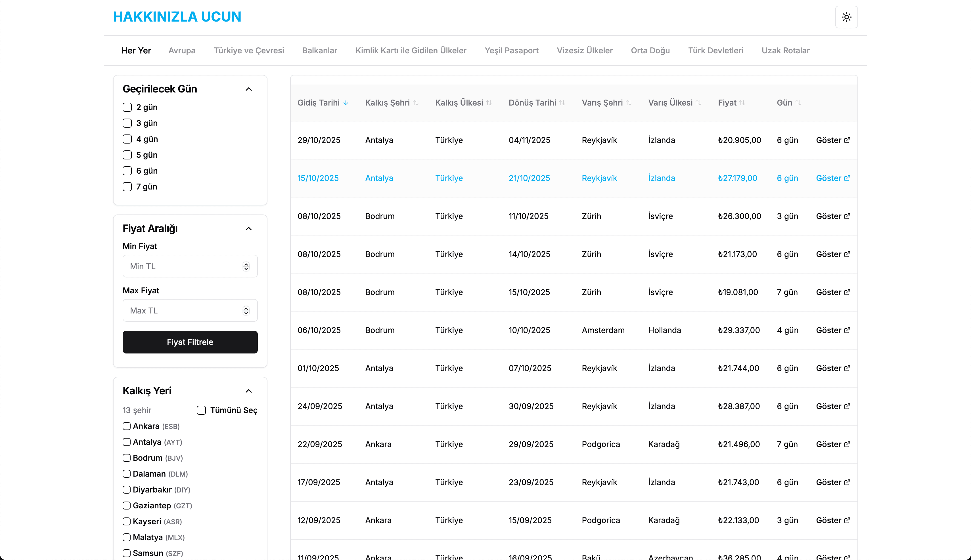Sort by Gidiş Tarihi arrow icon
This screenshot has height=560, width=971.
[346, 103]
